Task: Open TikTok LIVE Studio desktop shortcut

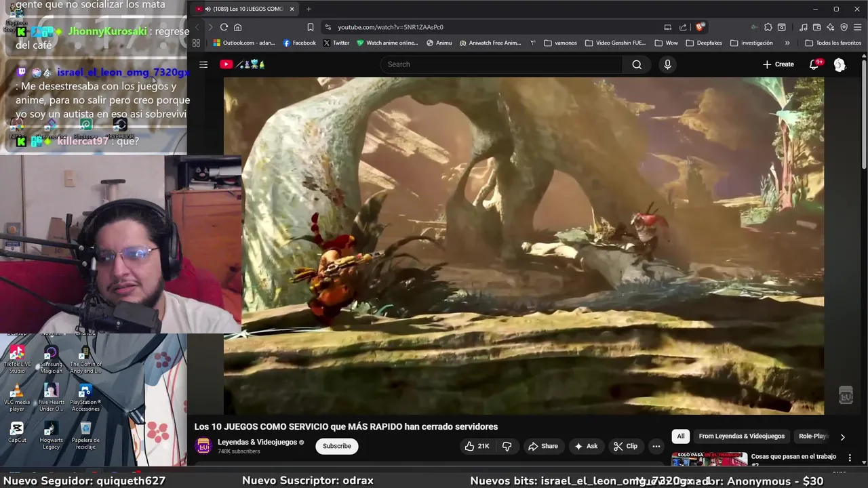Action: point(17,359)
